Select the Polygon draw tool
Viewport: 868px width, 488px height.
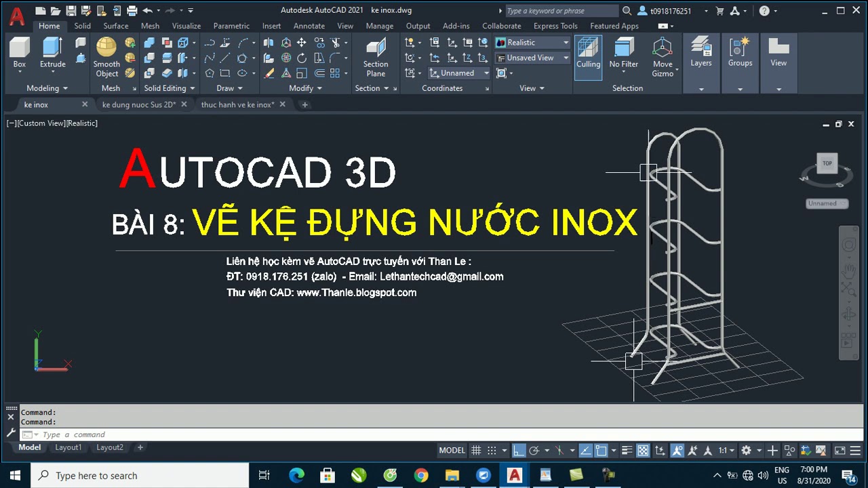coord(210,73)
